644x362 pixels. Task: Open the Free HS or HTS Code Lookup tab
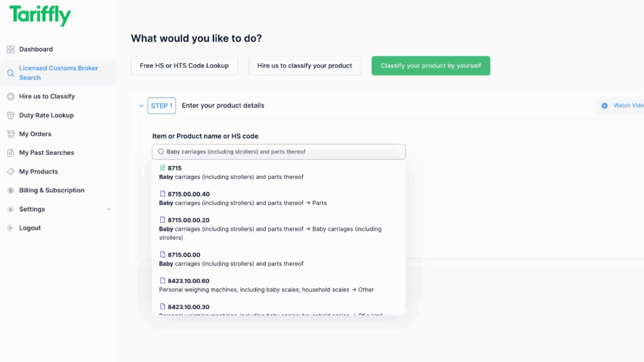click(184, 66)
